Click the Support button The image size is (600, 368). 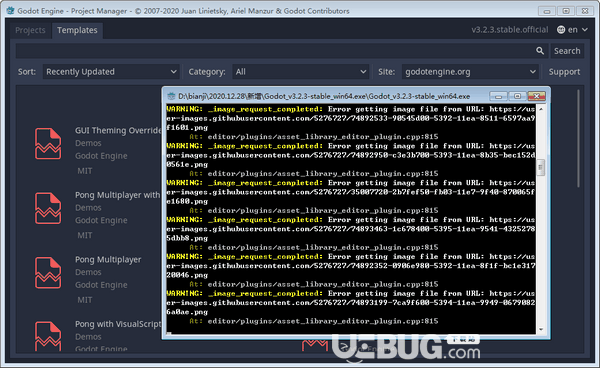pos(564,72)
